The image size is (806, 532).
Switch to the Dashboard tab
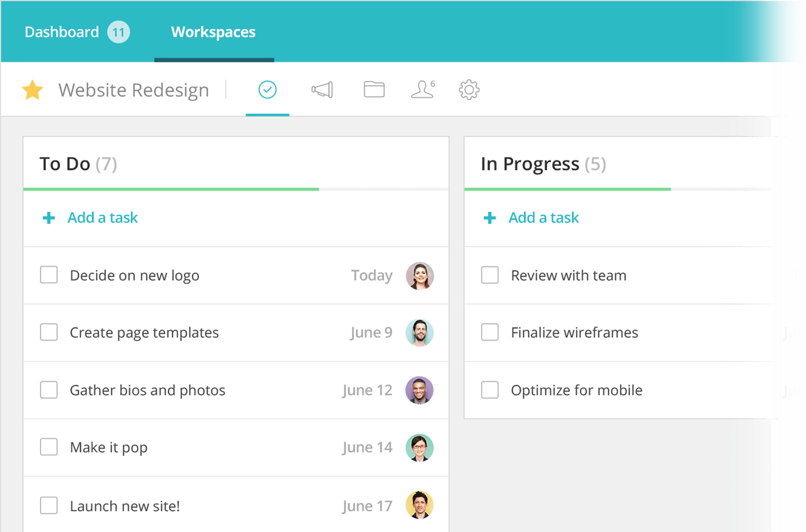click(62, 32)
